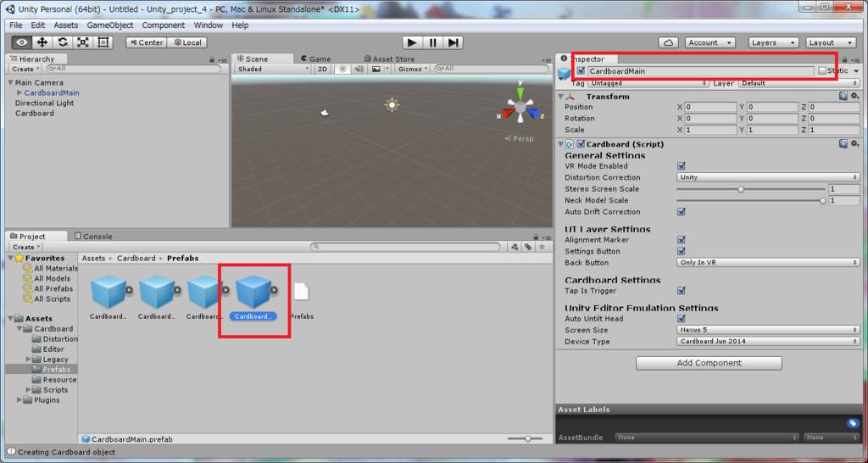868x463 pixels.
Task: Open the Screen Size dropdown
Action: click(x=768, y=330)
